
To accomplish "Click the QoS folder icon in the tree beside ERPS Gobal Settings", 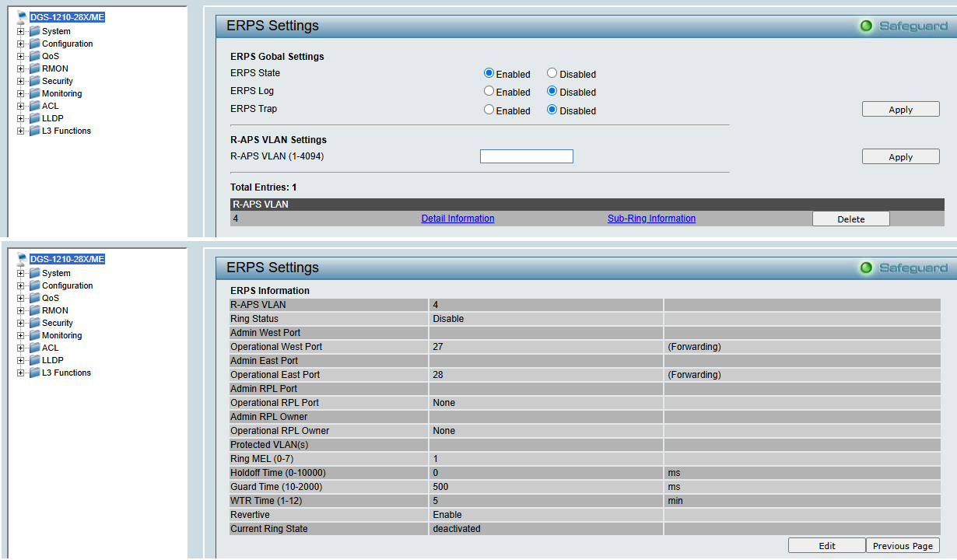I will pyautogui.click(x=35, y=56).
